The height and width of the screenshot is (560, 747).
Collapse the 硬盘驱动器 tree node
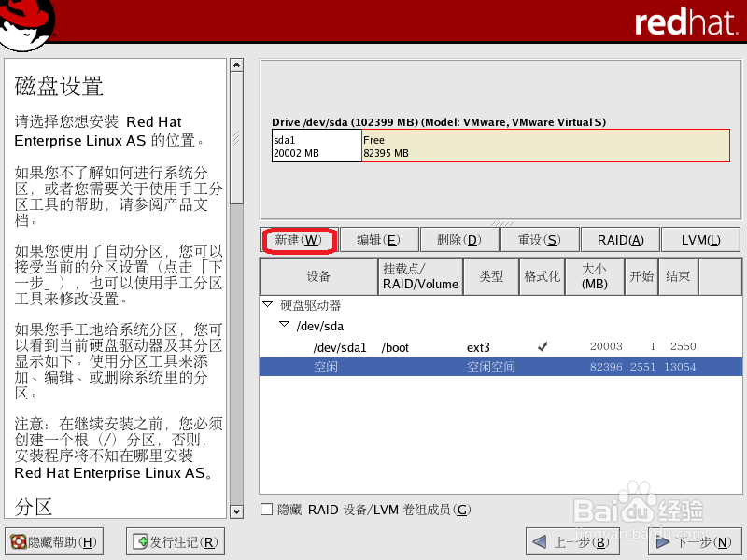pyautogui.click(x=268, y=304)
